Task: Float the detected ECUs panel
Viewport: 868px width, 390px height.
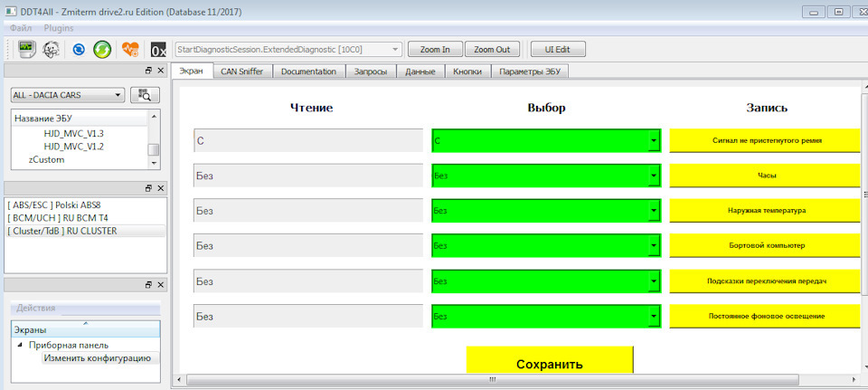Action: click(x=148, y=188)
